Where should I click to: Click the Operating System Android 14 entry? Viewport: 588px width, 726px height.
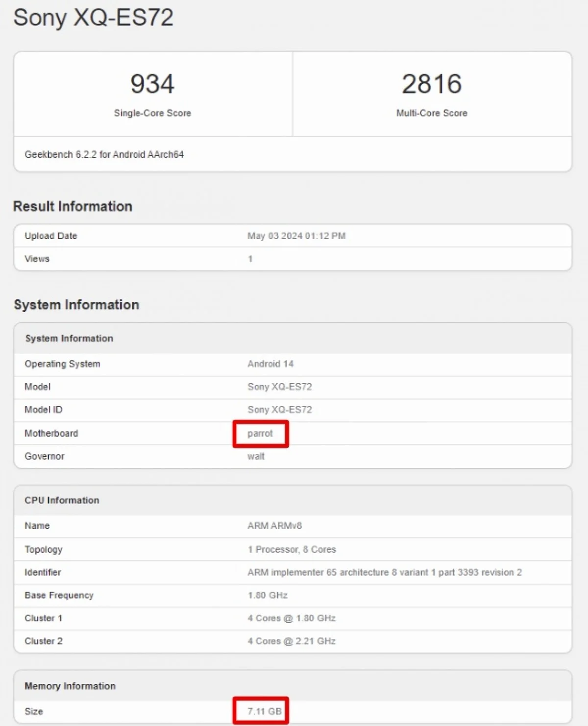[269, 364]
